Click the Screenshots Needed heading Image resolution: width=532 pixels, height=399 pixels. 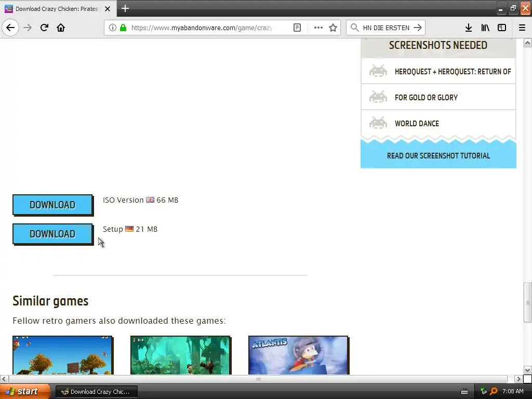(x=438, y=45)
